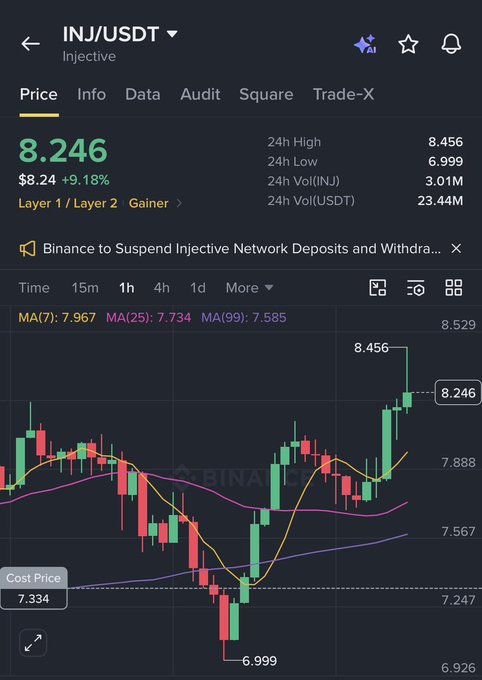This screenshot has height=680, width=482.
Task: Go back using the left arrow
Action: (30, 44)
